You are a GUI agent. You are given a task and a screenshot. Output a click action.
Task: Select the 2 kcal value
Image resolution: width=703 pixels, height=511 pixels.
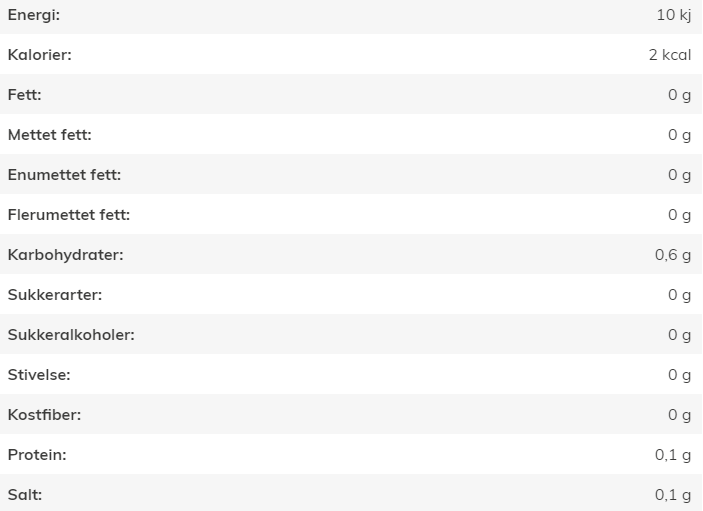click(670, 55)
